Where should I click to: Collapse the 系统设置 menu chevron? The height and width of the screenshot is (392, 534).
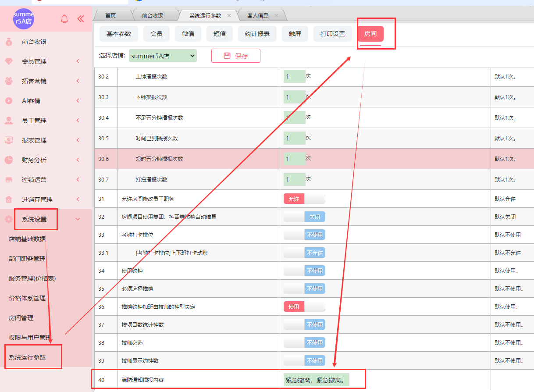pyautogui.click(x=78, y=219)
